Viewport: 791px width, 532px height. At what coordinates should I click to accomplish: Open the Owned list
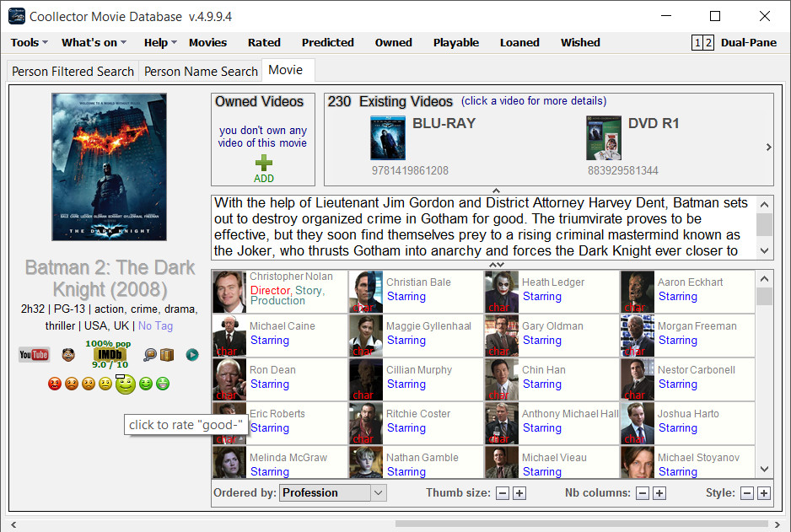point(394,43)
